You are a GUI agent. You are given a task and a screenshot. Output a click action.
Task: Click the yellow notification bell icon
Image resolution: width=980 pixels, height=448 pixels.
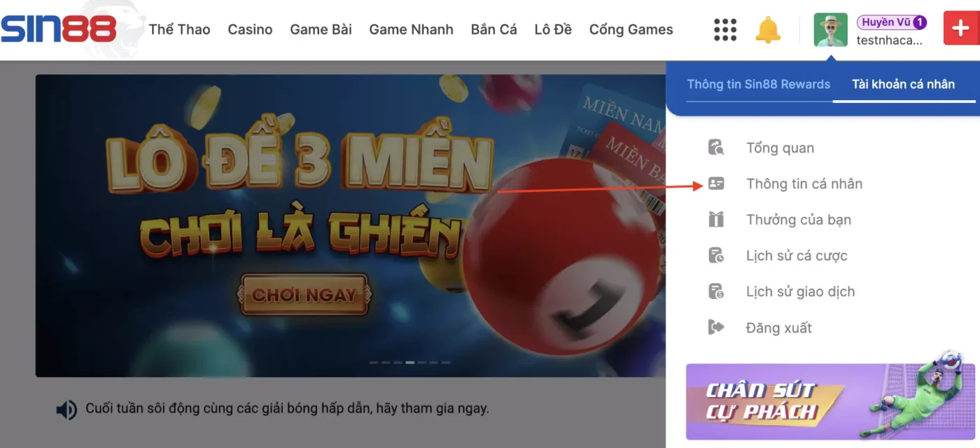pyautogui.click(x=768, y=30)
